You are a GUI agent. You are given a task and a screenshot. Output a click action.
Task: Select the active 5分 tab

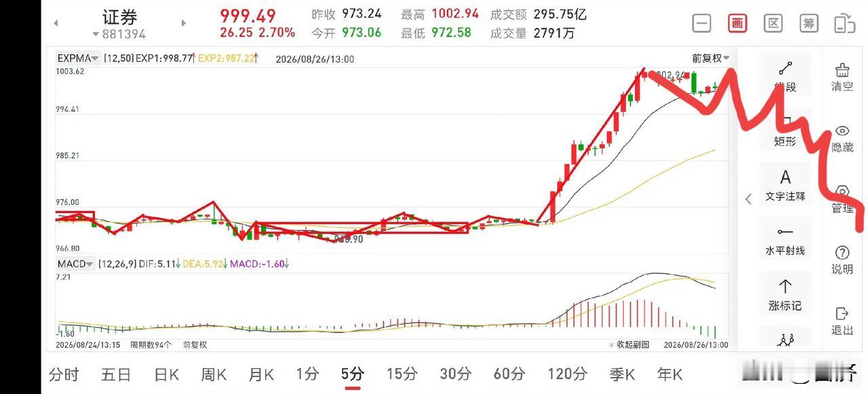[353, 374]
